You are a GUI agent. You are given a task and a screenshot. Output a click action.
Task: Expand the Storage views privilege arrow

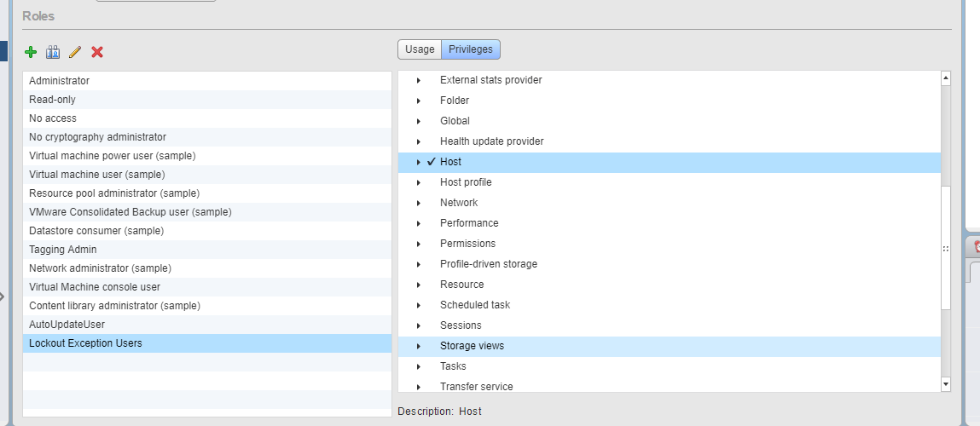pos(419,346)
